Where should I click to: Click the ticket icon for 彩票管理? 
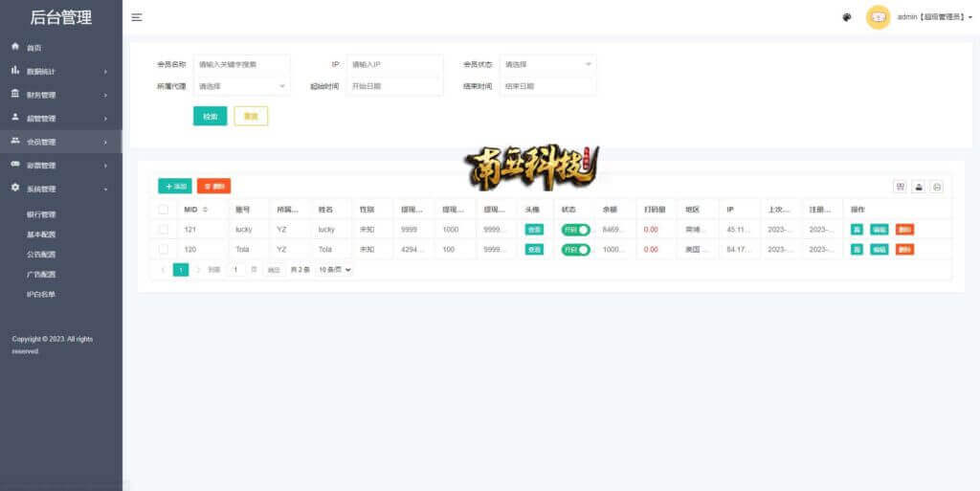click(x=15, y=165)
